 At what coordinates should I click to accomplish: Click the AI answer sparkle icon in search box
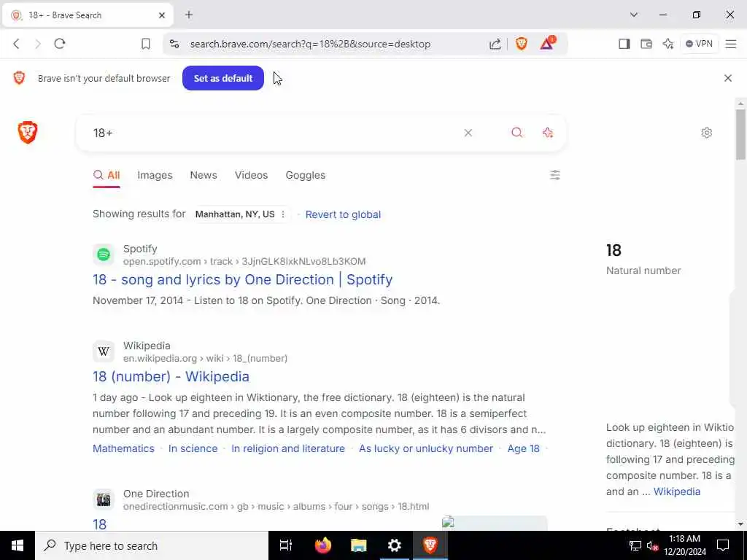548,133
